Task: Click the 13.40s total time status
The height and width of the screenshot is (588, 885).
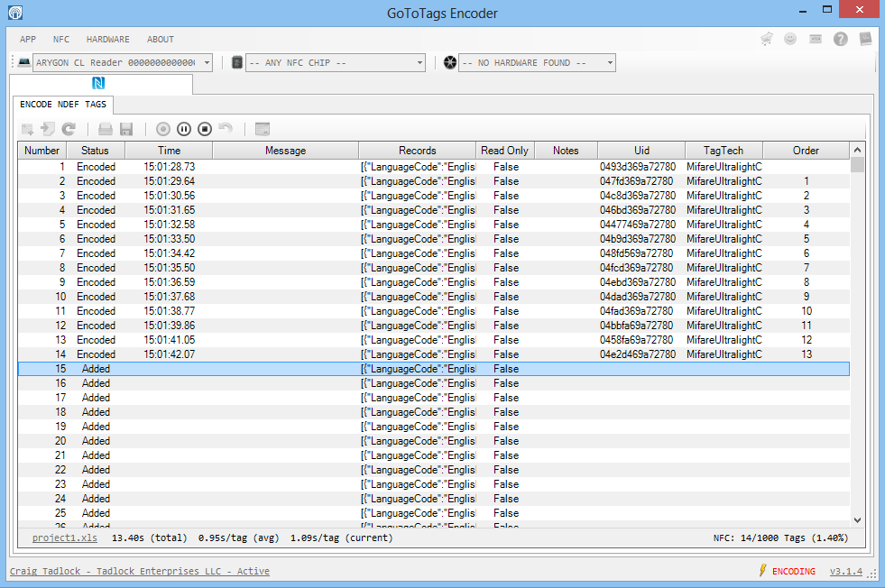Action: (149, 537)
